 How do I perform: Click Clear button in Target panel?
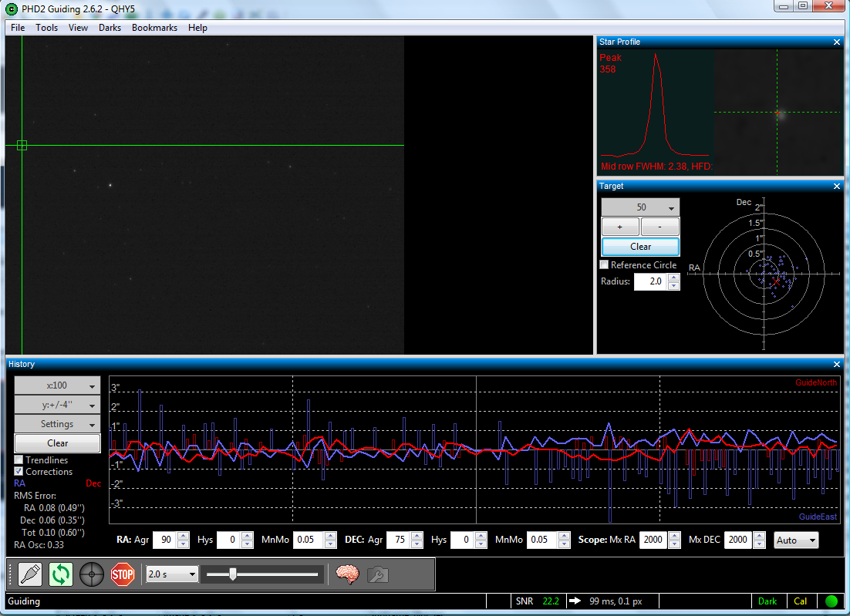pos(640,247)
